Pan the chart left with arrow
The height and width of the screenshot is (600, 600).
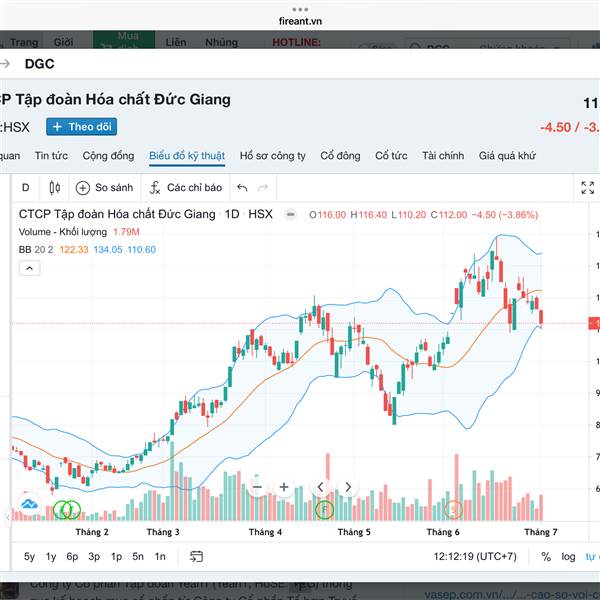[x=321, y=487]
